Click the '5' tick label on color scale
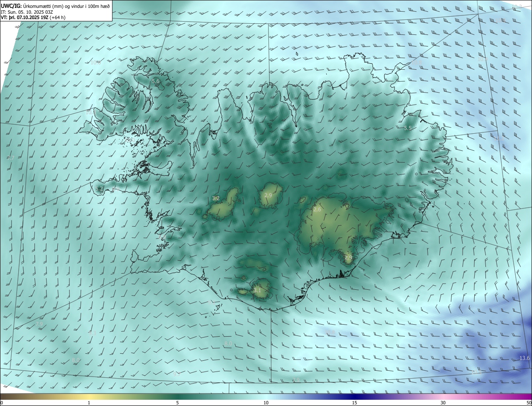Screen dimensions: 532x406 point(177,403)
